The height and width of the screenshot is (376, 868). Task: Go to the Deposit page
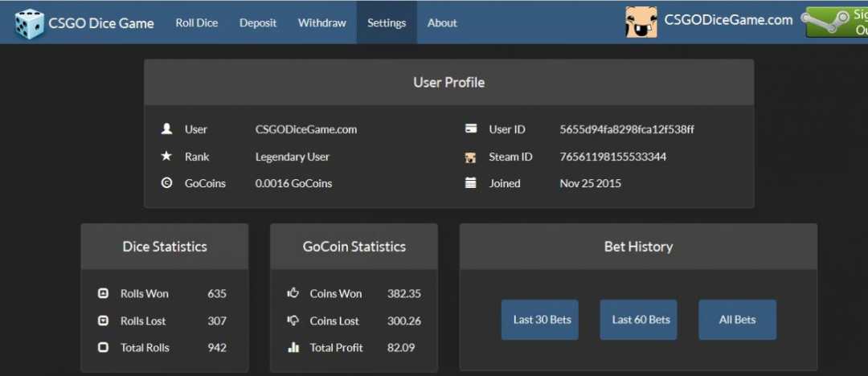(x=258, y=22)
